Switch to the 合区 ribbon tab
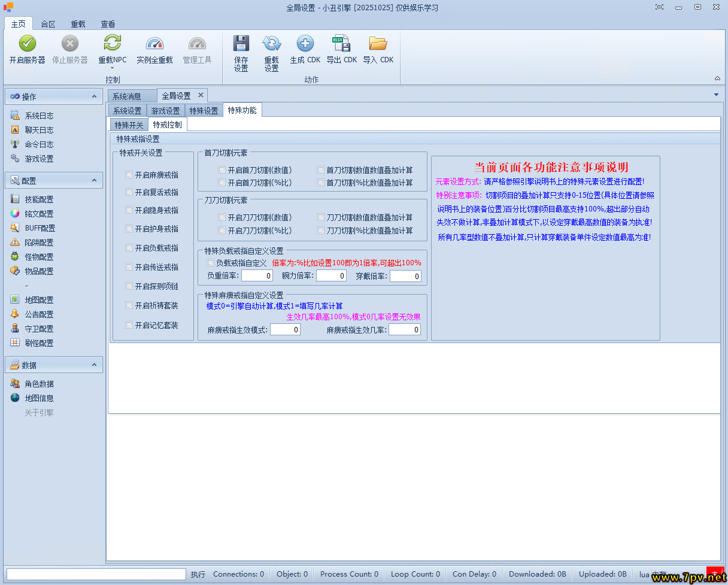This screenshot has height=585, width=728. point(48,24)
